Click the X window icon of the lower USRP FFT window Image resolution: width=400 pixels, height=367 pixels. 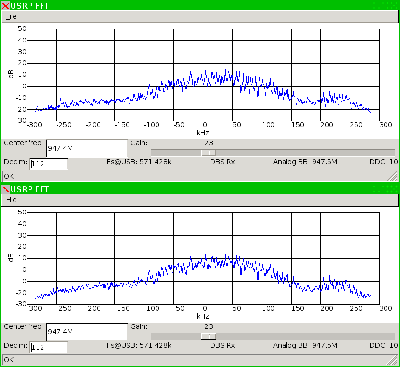[x=5, y=189]
